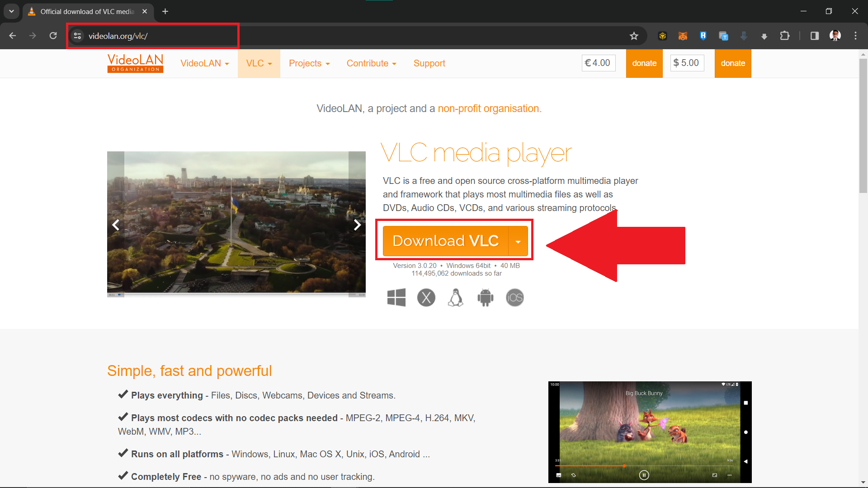Open the tab search dropdown arrow

[11, 11]
